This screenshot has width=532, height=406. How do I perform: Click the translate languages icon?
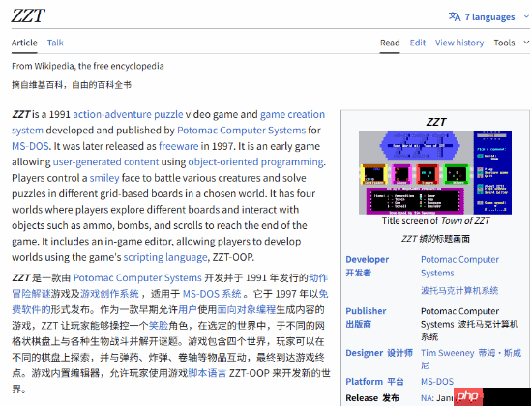click(x=455, y=16)
